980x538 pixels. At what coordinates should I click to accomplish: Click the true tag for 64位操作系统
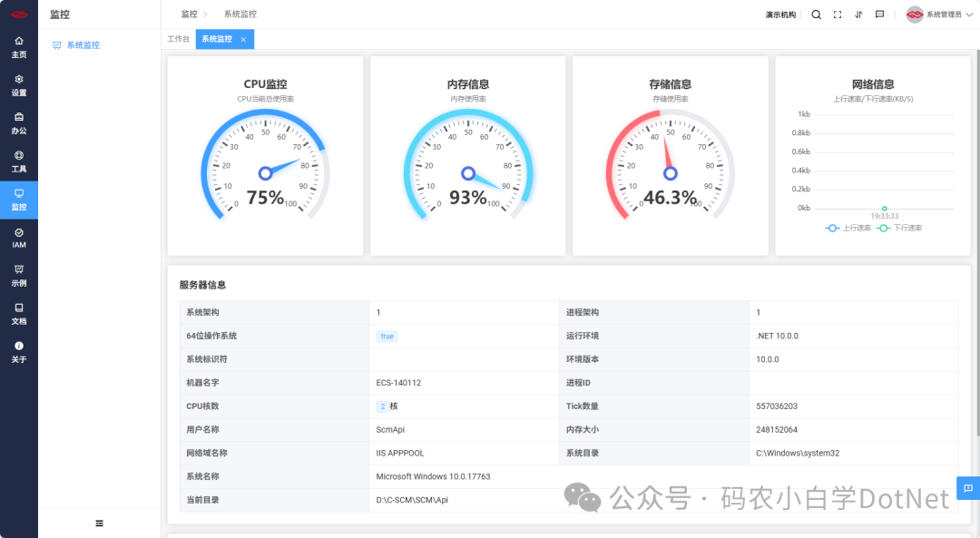[387, 337]
